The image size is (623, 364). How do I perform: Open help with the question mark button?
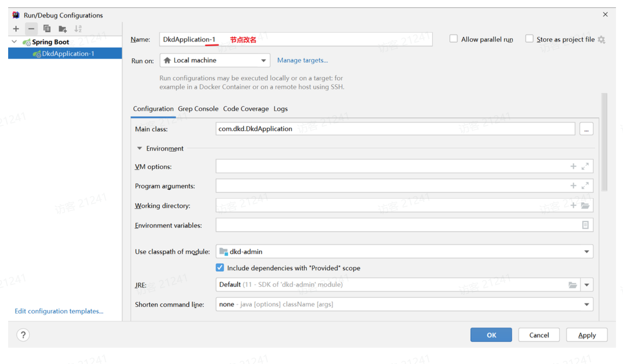[23, 335]
